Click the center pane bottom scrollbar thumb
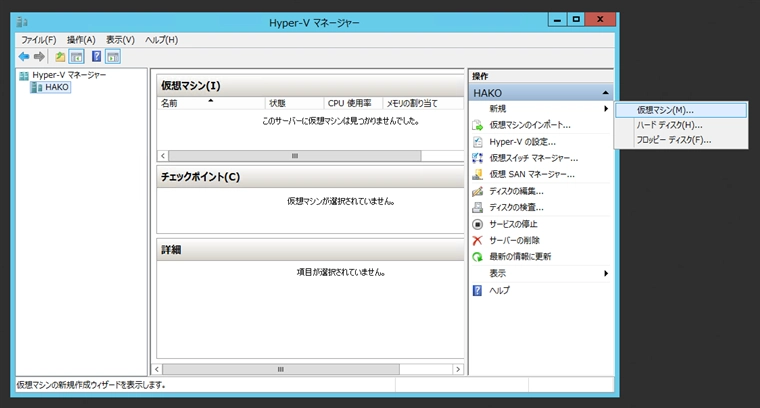Viewport: 760px width, 408px height. [281, 369]
